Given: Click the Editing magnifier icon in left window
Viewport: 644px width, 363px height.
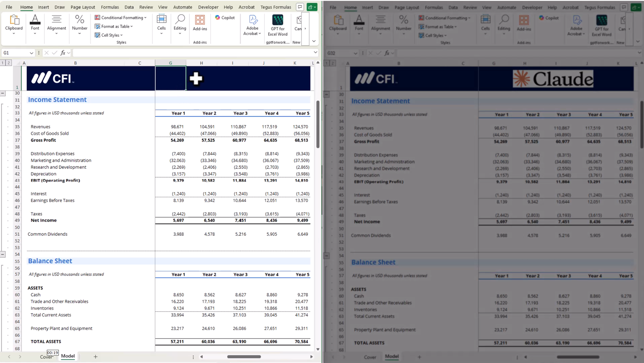Looking at the screenshot, I should point(180,19).
